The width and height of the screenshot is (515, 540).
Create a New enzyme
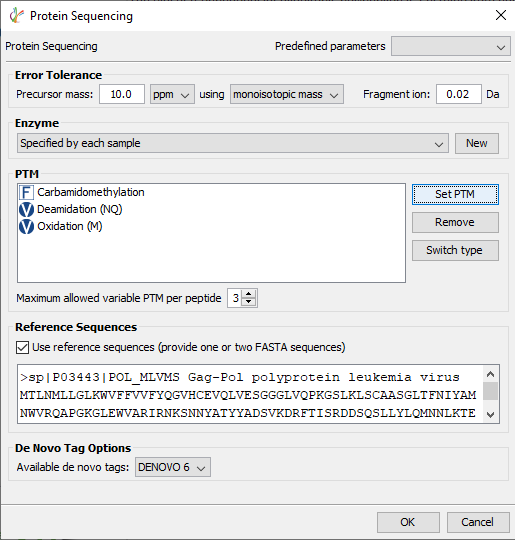coord(477,143)
